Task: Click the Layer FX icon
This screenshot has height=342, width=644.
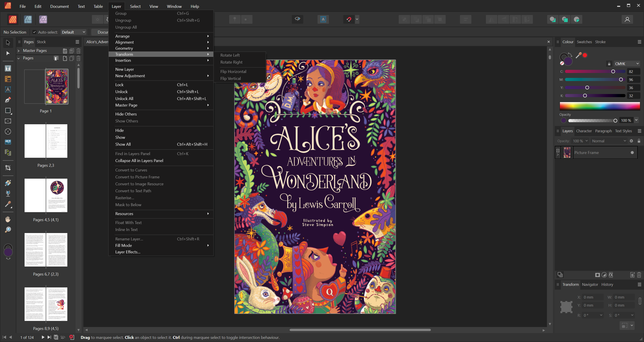Action: point(611,275)
